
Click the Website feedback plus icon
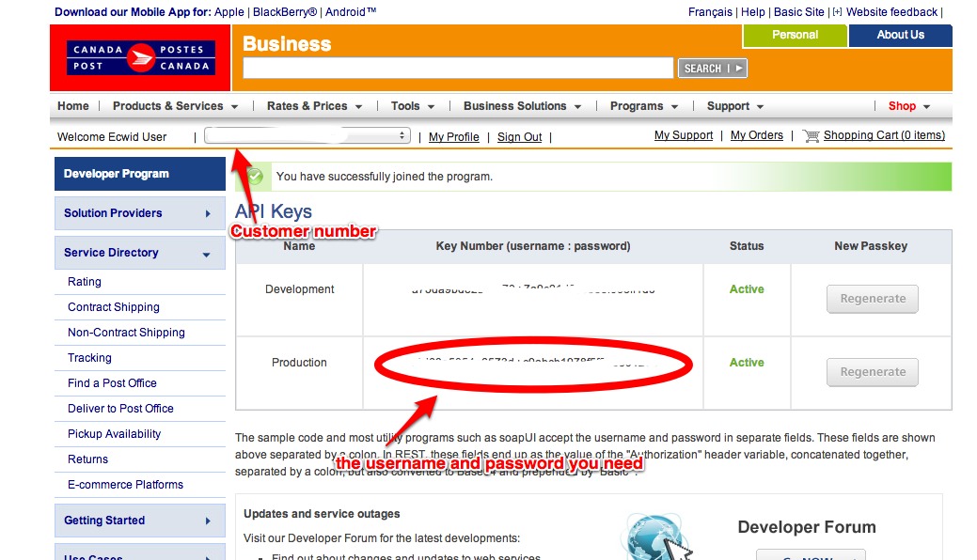pyautogui.click(x=837, y=12)
